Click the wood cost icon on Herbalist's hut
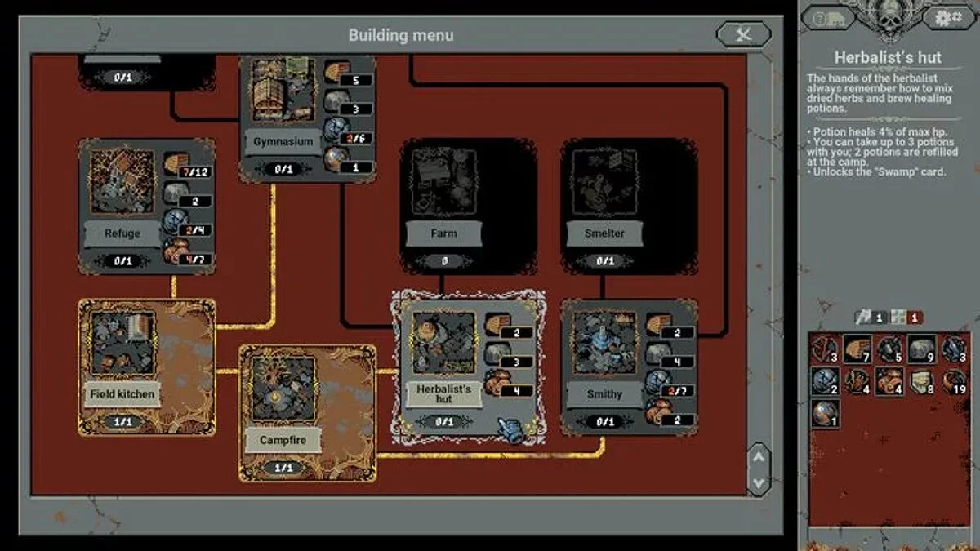The height and width of the screenshot is (551, 980). pyautogui.click(x=497, y=324)
